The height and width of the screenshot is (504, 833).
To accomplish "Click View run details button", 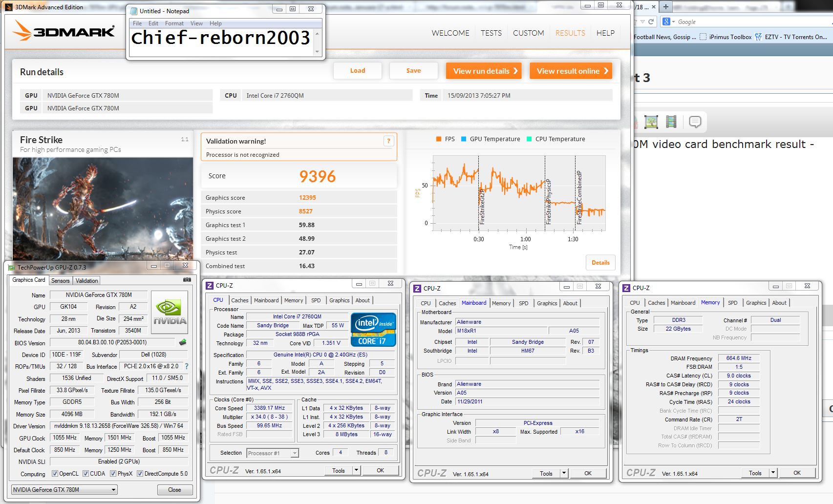I will tap(484, 71).
